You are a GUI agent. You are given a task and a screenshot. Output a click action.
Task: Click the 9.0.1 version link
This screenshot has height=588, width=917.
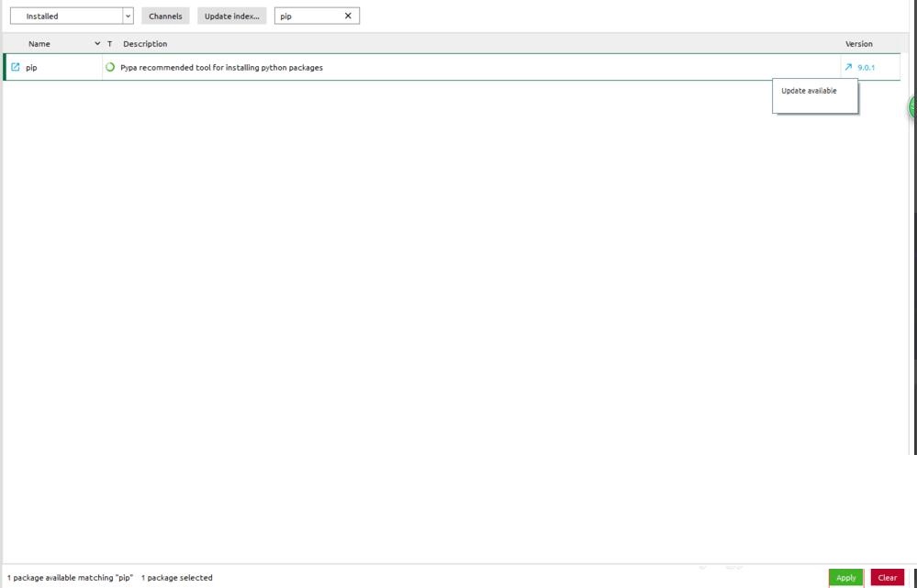pos(866,68)
